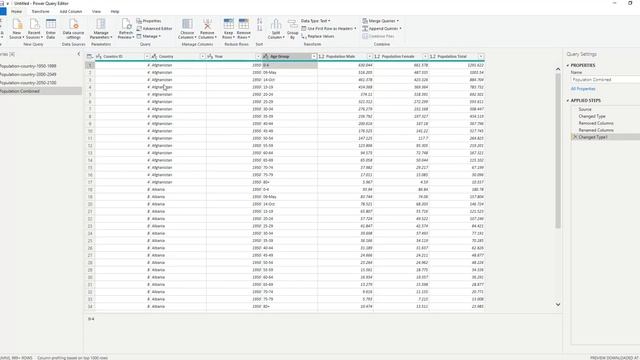Click Population Female data type icon
The image size is (640, 360).
tap(377, 56)
